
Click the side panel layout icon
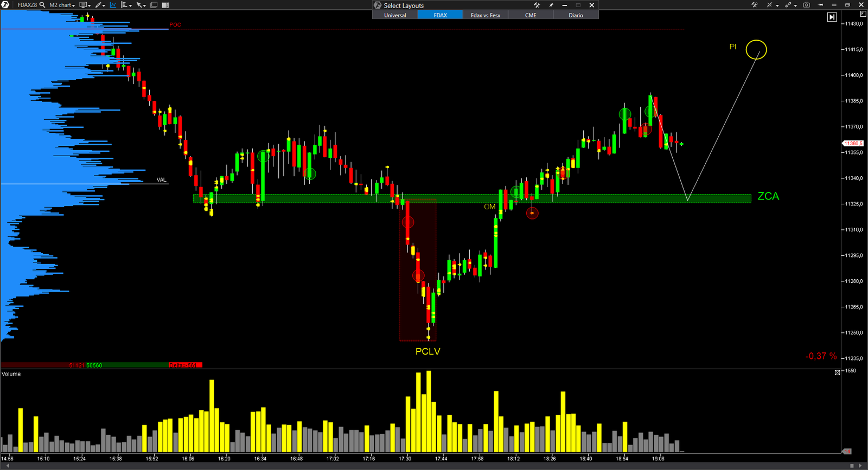coord(165,5)
